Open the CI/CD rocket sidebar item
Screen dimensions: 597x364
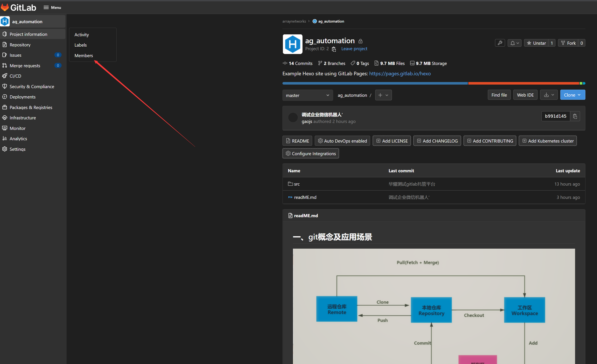pyautogui.click(x=15, y=76)
